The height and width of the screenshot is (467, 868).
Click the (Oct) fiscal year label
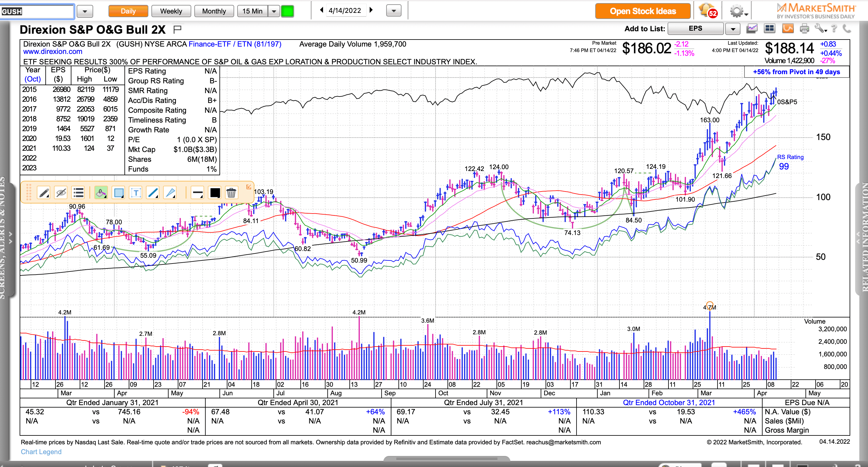(32, 79)
